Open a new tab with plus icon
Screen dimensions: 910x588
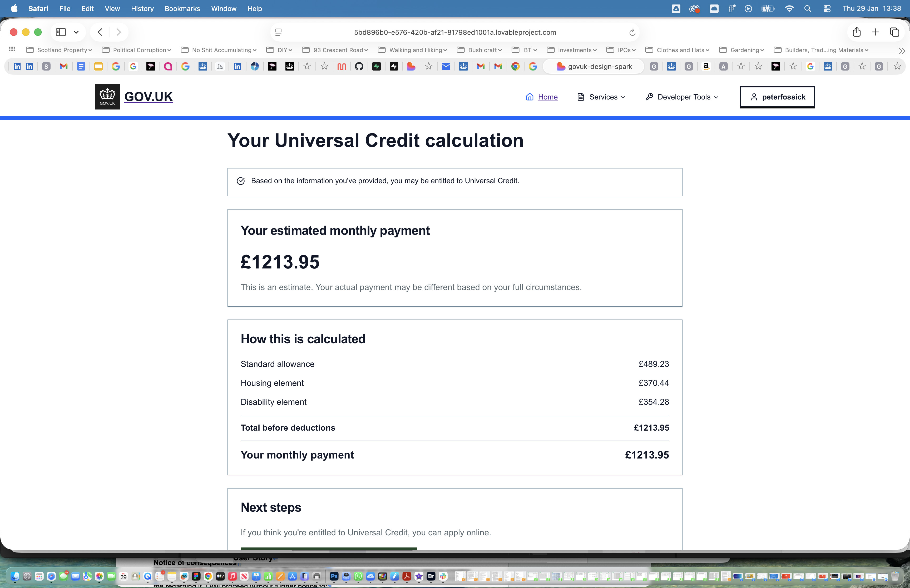875,32
